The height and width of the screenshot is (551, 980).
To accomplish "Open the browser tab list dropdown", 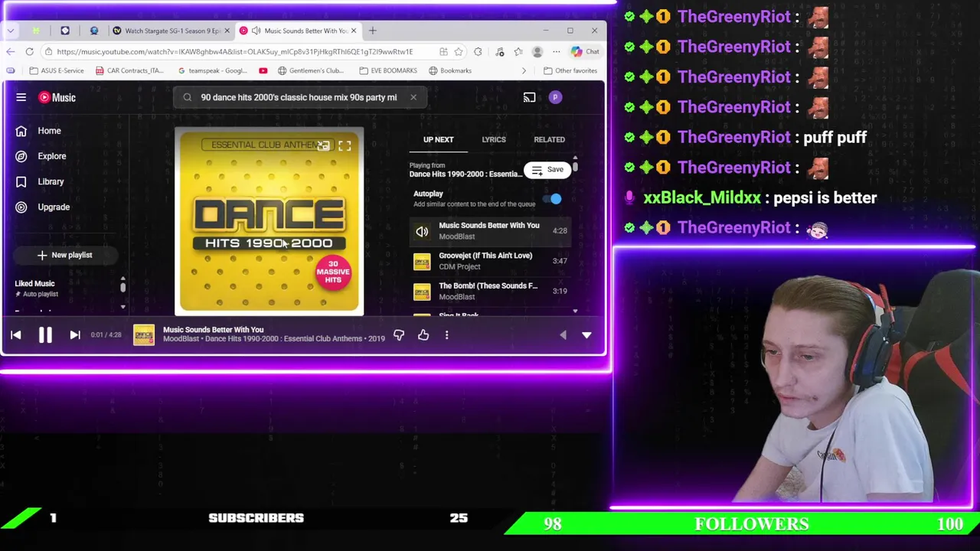I will [11, 31].
